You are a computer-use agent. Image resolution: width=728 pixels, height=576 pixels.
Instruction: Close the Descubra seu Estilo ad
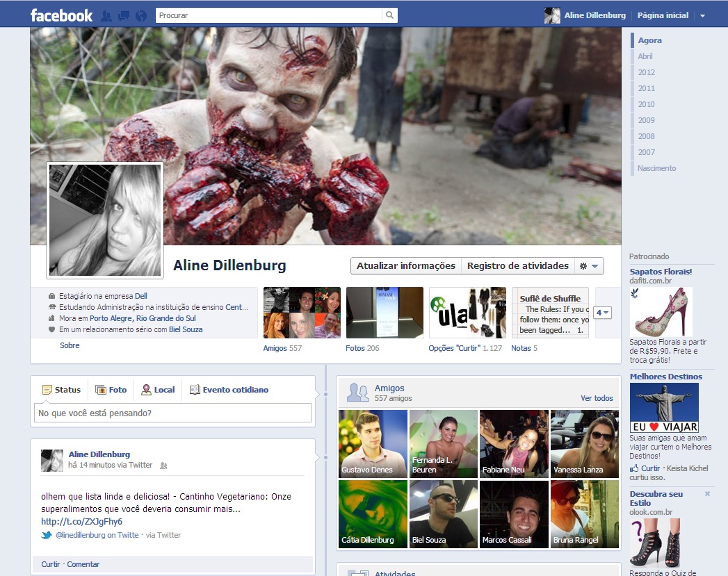coord(707,494)
